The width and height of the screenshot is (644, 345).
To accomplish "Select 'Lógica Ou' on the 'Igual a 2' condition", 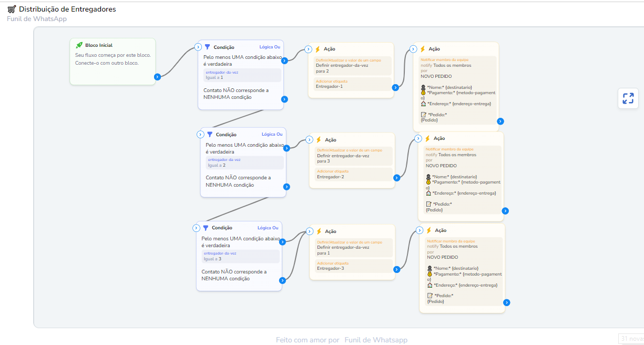I will click(272, 135).
